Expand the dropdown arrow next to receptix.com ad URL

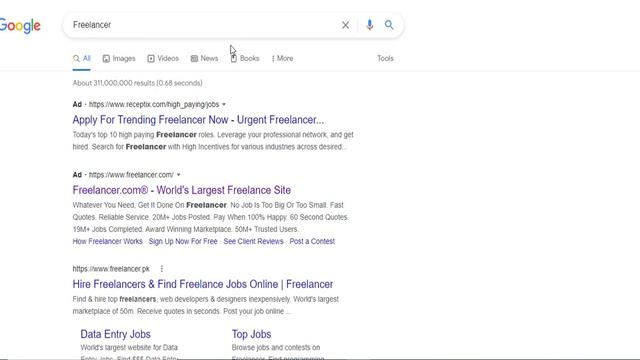pyautogui.click(x=224, y=104)
